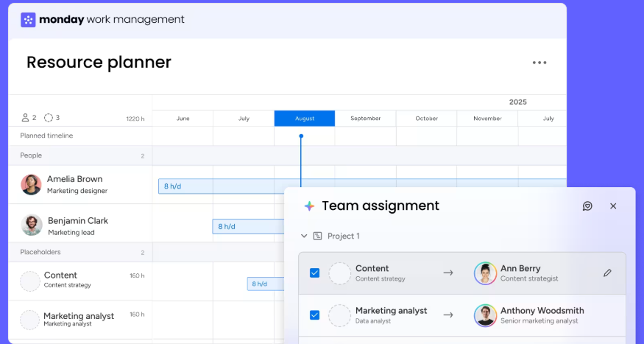Collapse the Placeholders group row
The width and height of the screenshot is (644, 344).
pyautogui.click(x=40, y=252)
